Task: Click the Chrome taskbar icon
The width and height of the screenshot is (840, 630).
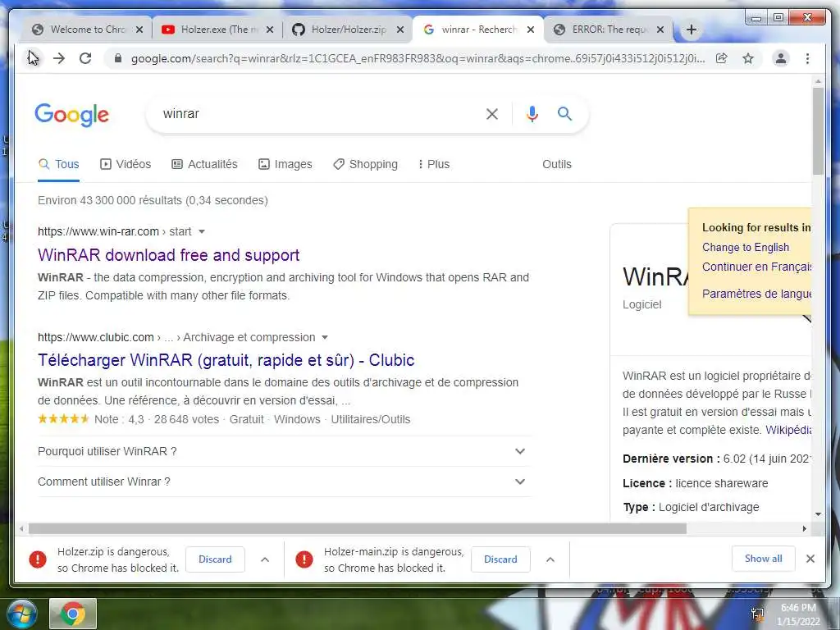Action: (73, 614)
